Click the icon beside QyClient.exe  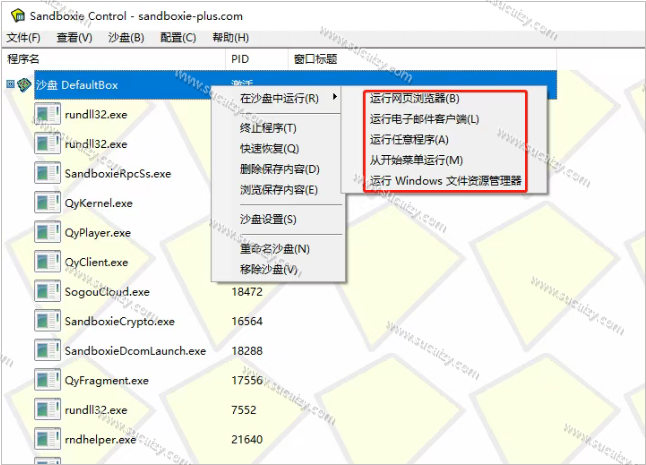47,262
